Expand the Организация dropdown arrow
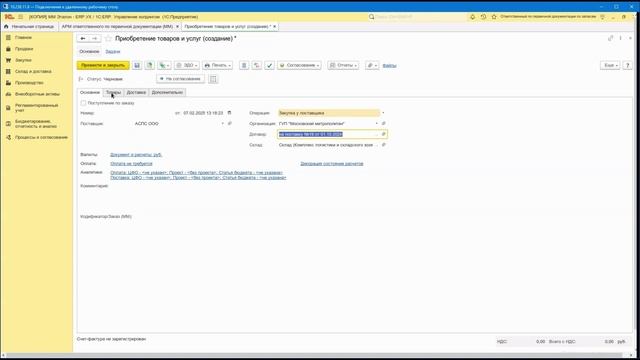This screenshot has height=360, width=640. [x=376, y=123]
